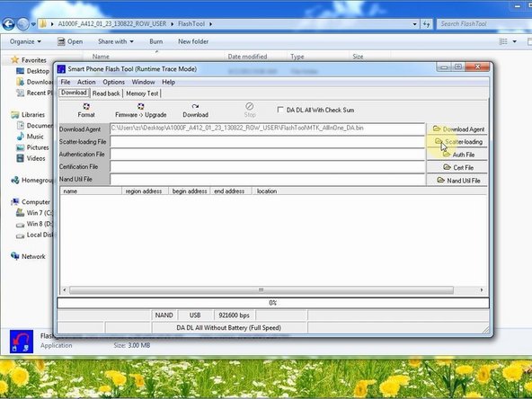The height and width of the screenshot is (399, 532).
Task: Open the Download Agent browse button
Action: click(457, 129)
